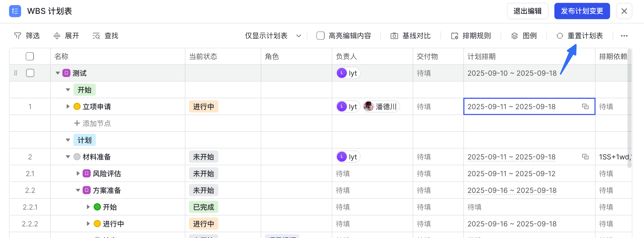The image size is (644, 238).
Task: Open the 查找 search tool
Action: (105, 36)
